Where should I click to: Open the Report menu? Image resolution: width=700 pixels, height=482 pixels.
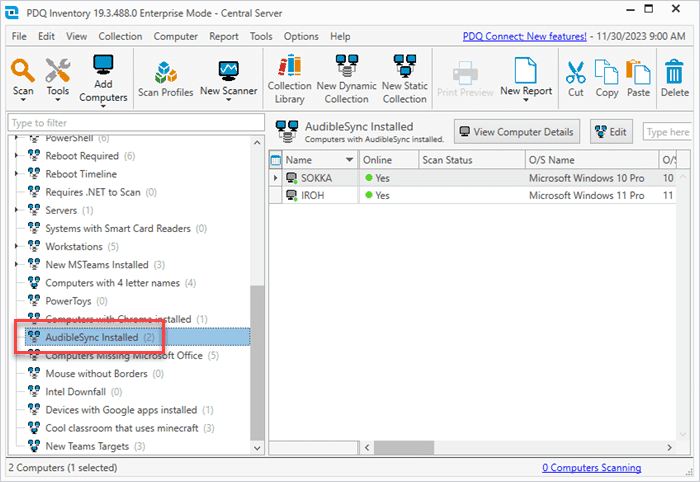click(224, 36)
